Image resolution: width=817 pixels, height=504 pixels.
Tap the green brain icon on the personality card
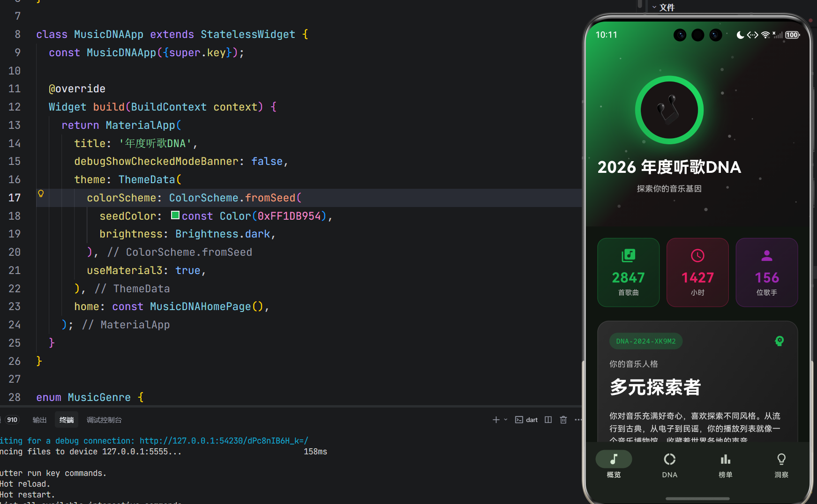click(779, 341)
